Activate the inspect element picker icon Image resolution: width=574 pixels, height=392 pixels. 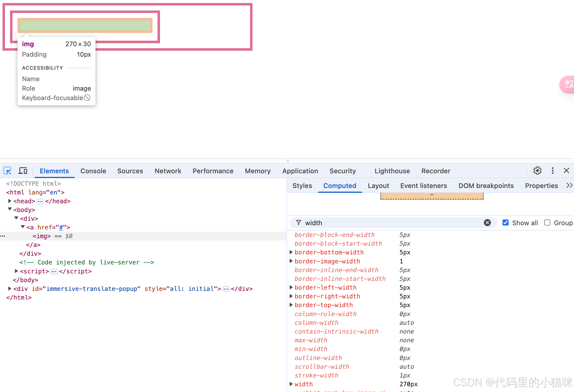click(x=7, y=171)
